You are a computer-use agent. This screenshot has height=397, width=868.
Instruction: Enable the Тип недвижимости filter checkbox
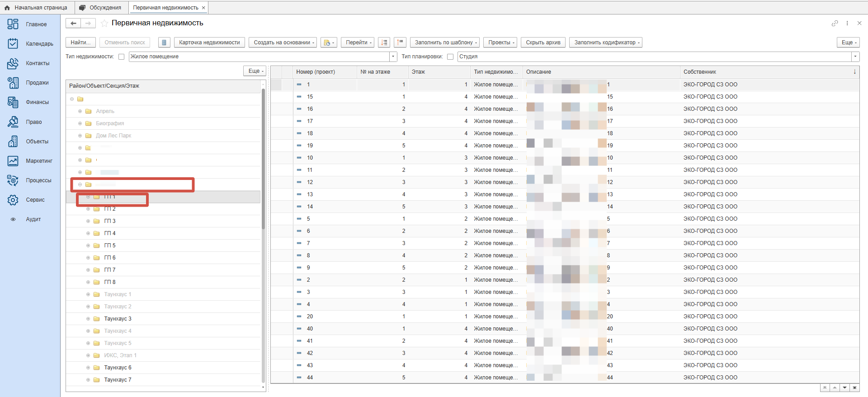[121, 57]
